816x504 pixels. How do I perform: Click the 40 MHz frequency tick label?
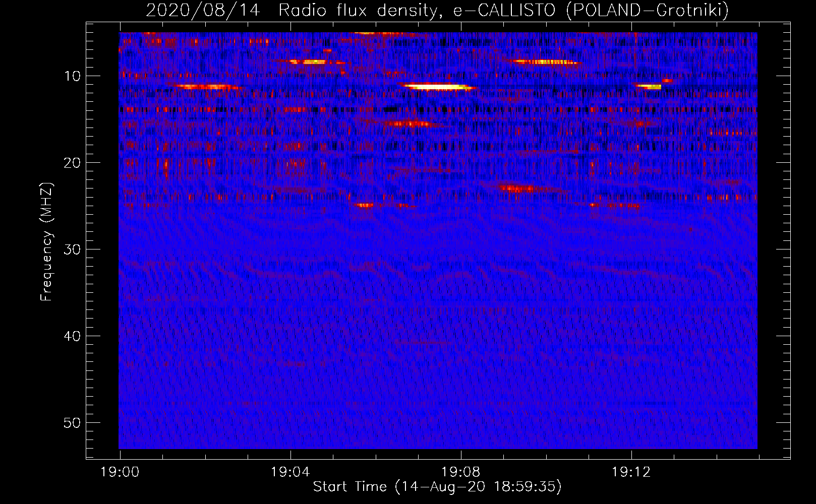click(73, 336)
